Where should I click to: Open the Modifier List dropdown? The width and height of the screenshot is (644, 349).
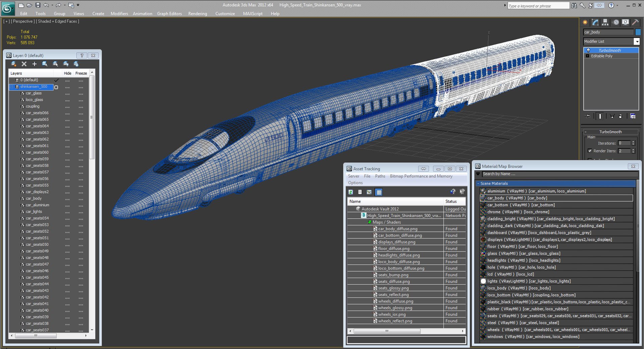click(637, 41)
